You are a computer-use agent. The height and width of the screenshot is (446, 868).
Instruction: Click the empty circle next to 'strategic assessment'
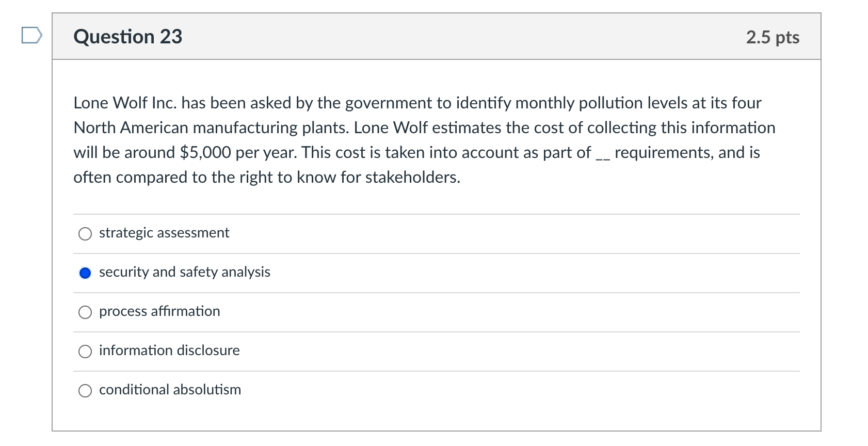point(85,233)
